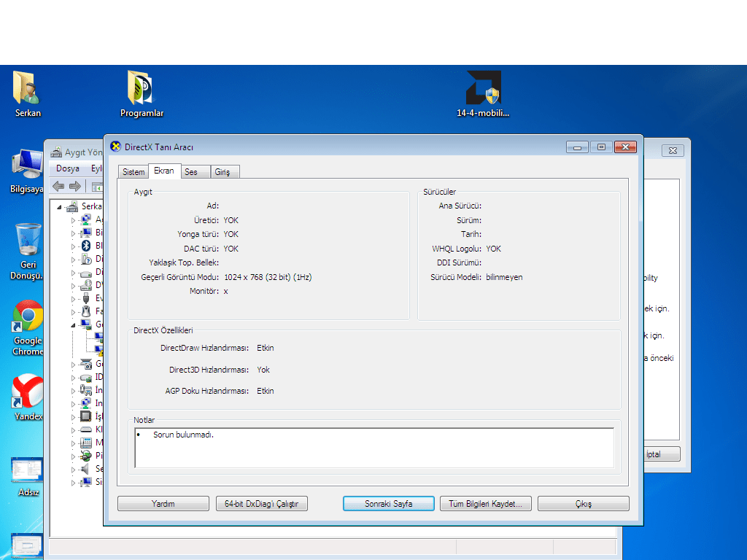The image size is (747, 560).
Task: Expand the IDE controllers node
Action: [x=73, y=378]
